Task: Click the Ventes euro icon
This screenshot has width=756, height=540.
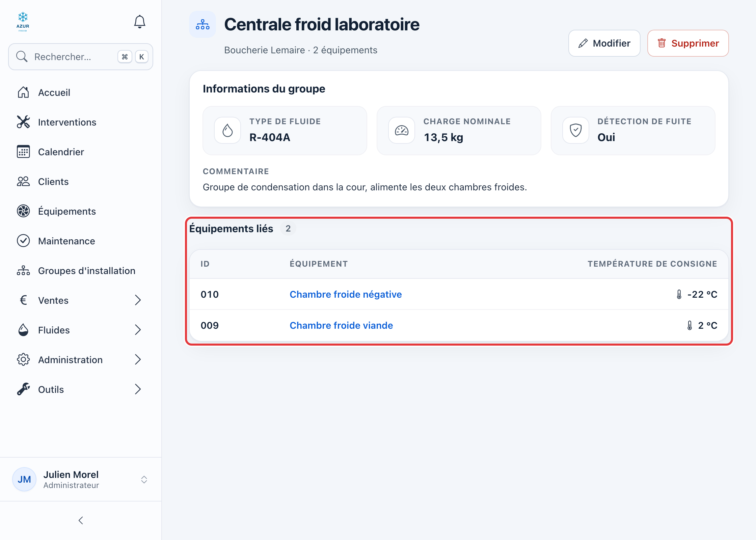Action: 23,300
